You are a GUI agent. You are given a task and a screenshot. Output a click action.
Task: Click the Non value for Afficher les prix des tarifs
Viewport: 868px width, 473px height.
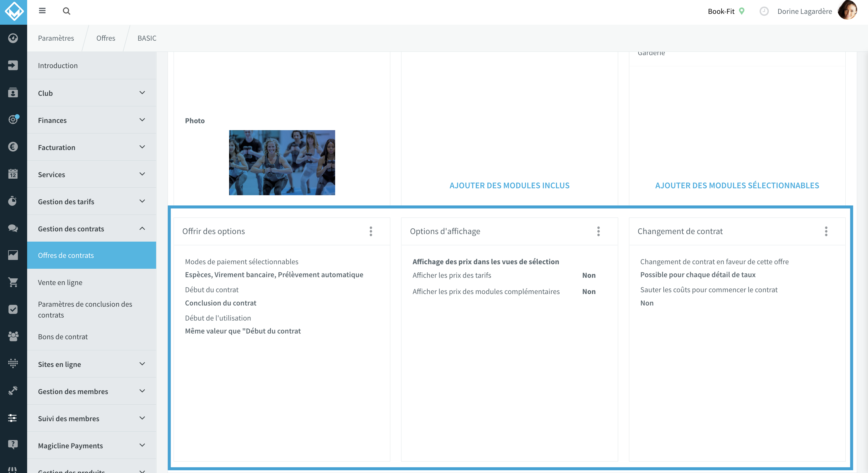point(589,275)
